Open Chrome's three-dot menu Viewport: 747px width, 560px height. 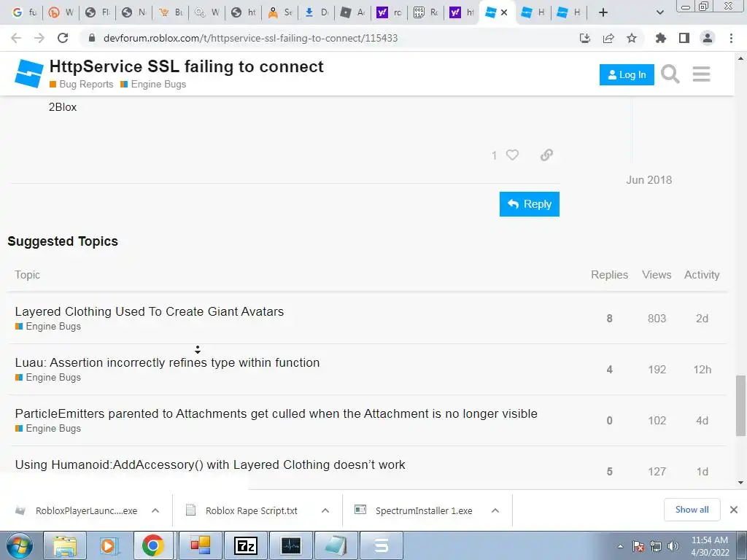(731, 38)
